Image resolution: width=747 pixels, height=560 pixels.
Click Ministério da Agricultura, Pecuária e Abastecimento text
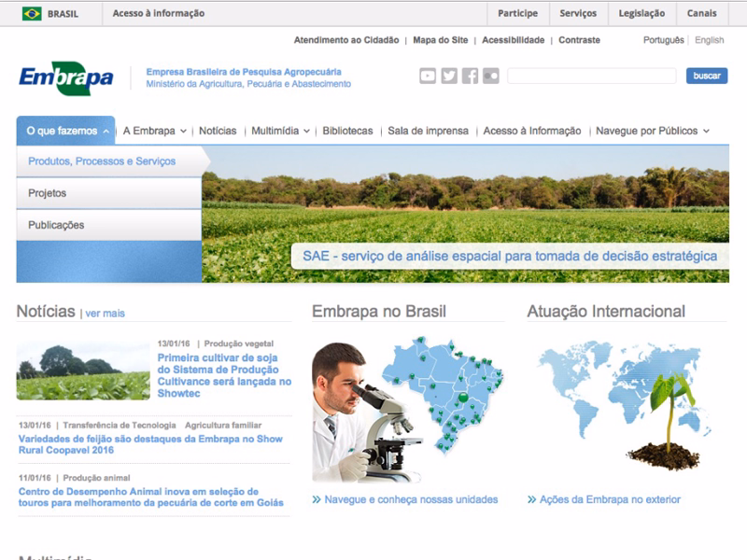[x=248, y=84]
